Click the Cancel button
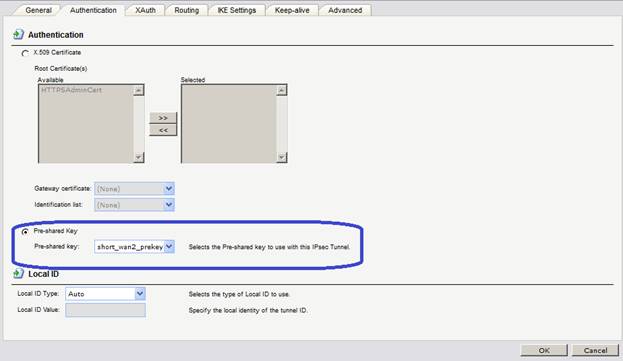 click(595, 350)
